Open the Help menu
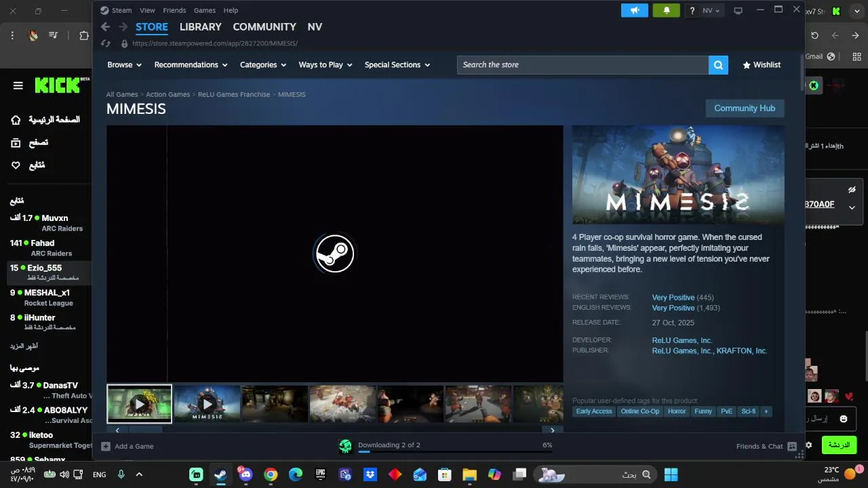Image resolution: width=868 pixels, height=488 pixels. click(231, 10)
